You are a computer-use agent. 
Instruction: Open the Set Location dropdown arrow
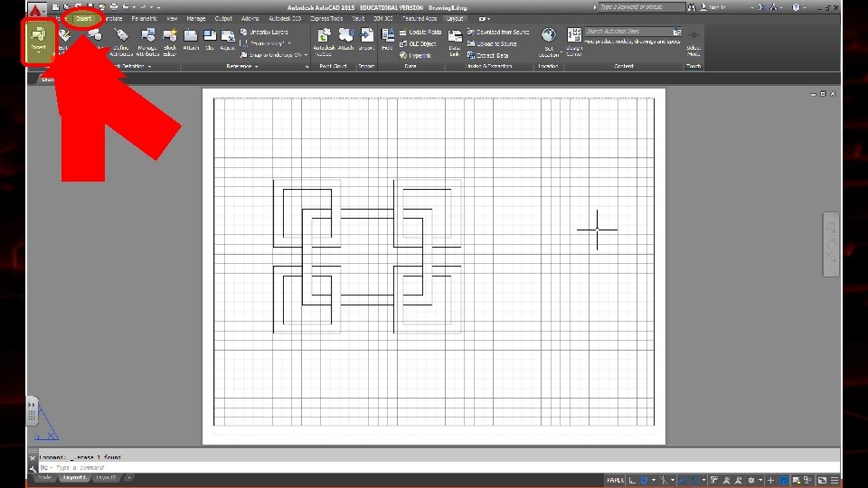[x=561, y=52]
